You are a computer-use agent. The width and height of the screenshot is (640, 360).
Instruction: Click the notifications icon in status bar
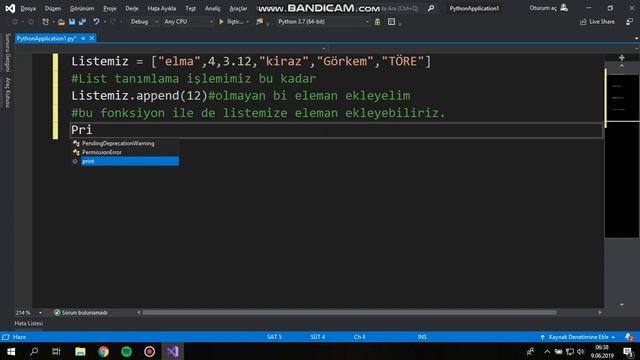629,337
